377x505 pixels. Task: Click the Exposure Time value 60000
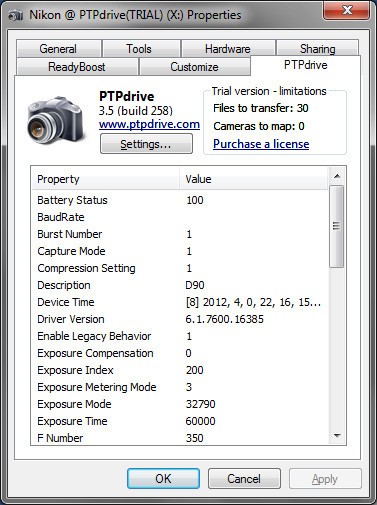[200, 421]
